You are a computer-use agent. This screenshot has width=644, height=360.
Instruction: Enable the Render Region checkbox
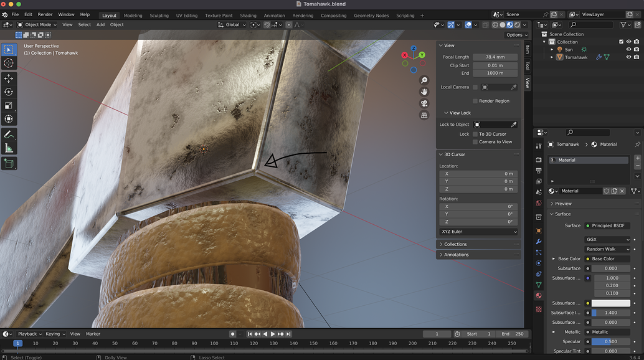475,101
